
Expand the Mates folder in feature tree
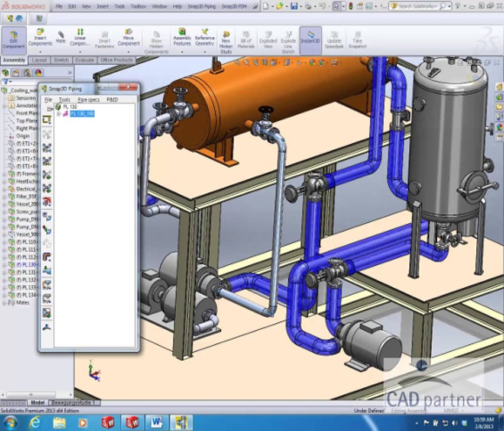5,303
